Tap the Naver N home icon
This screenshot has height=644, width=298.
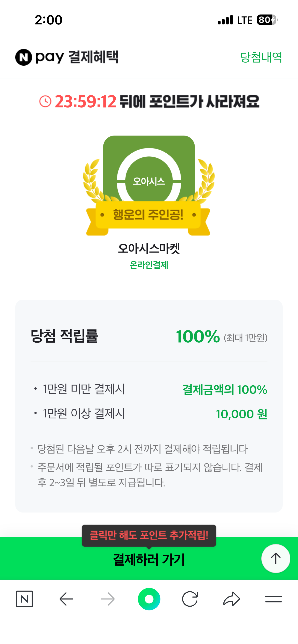pos(24,599)
